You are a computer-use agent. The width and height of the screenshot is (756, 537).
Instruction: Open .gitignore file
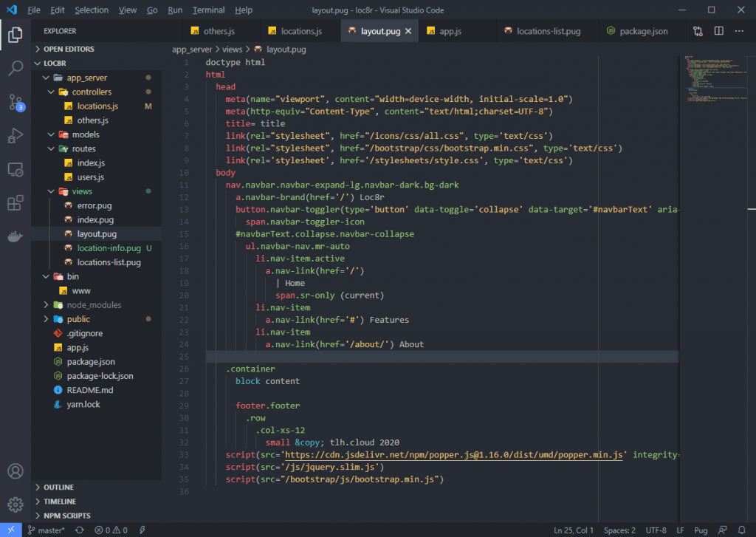pos(84,333)
